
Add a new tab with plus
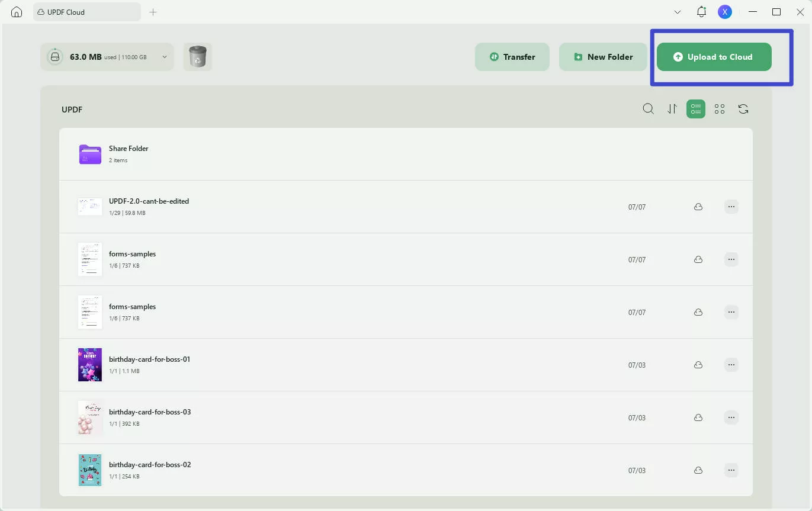153,12
